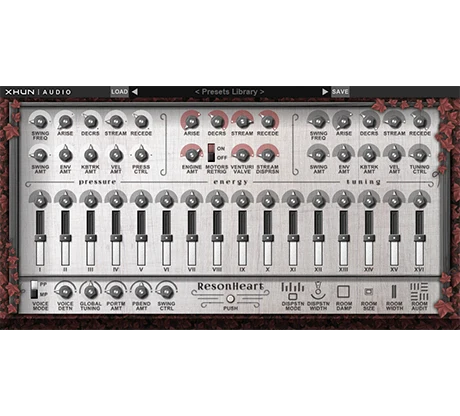Click the tuning RECEDE knob
This screenshot has width=460, height=416.
coord(419,122)
